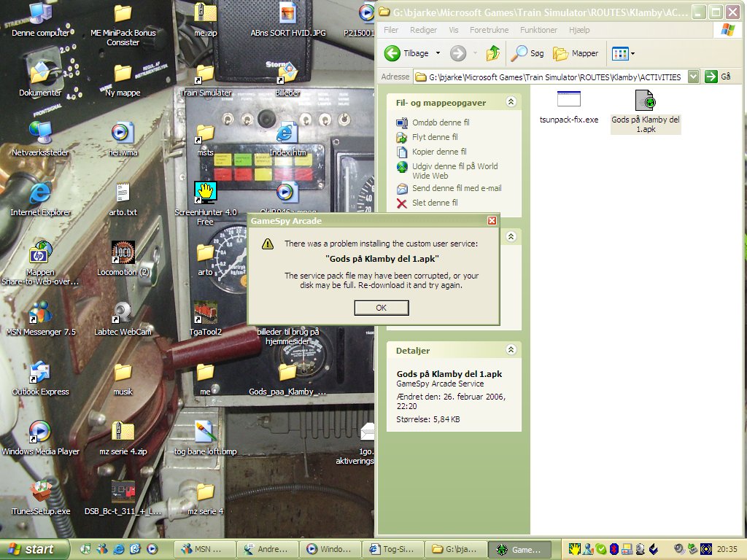
Task: Click the Gå button next to address bar
Action: [x=718, y=77]
